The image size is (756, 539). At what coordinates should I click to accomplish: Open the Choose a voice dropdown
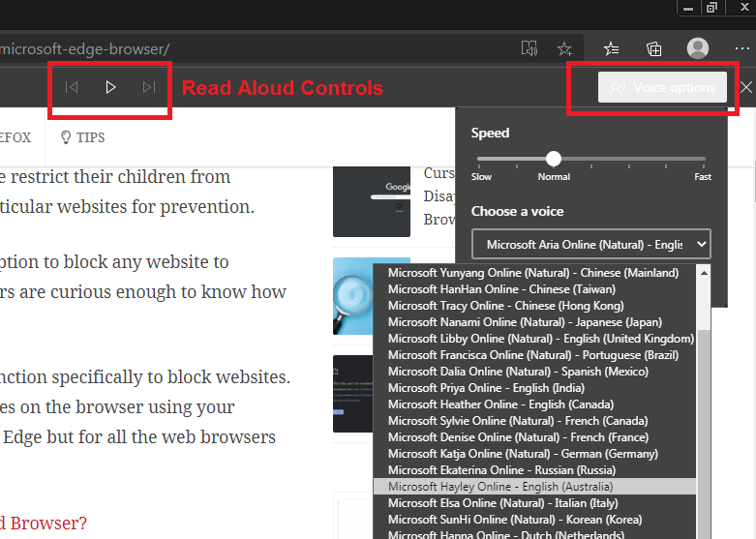coord(591,245)
